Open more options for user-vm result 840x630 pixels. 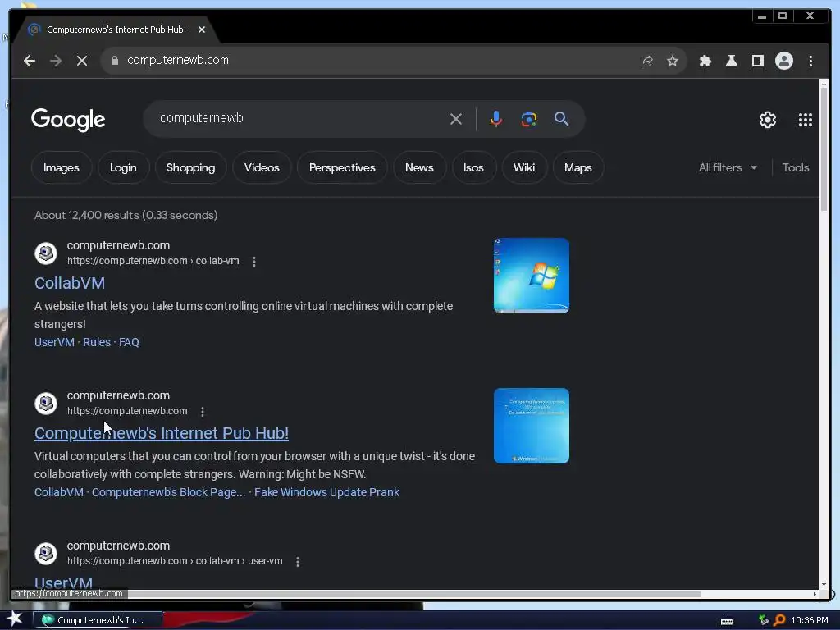[x=297, y=561]
